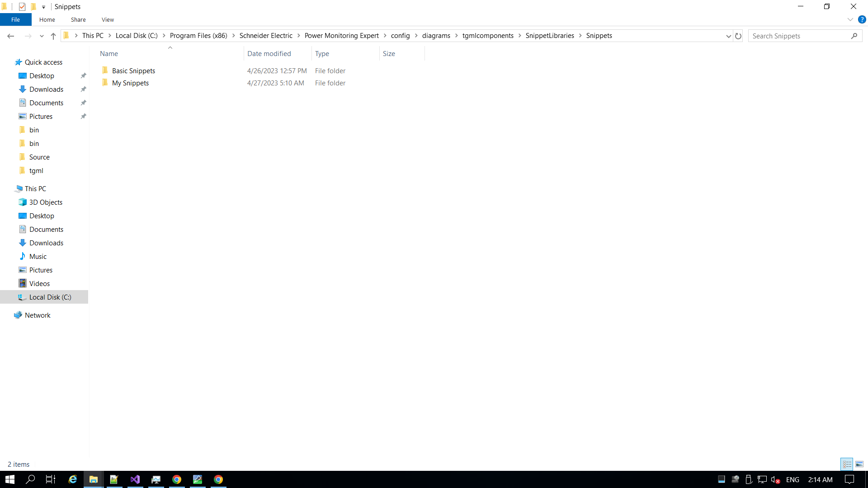868x488 pixels.
Task: Open the Help question mark icon
Action: tap(862, 19)
